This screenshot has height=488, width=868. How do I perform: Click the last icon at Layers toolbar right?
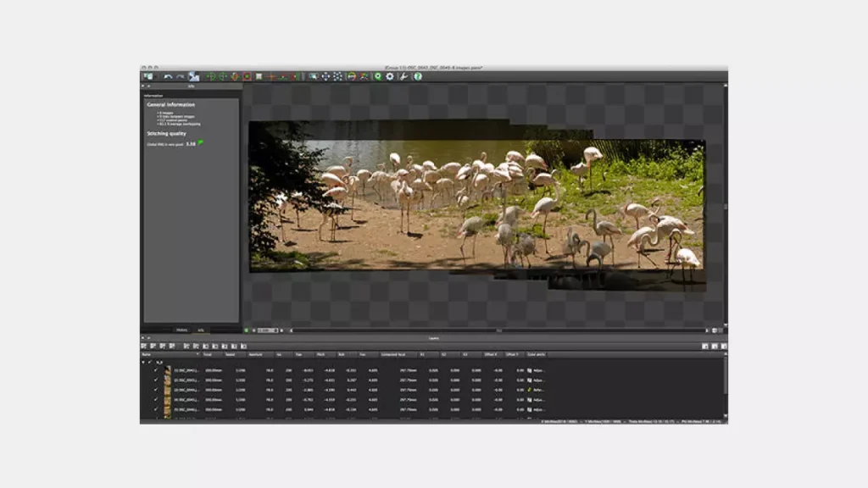tap(724, 347)
